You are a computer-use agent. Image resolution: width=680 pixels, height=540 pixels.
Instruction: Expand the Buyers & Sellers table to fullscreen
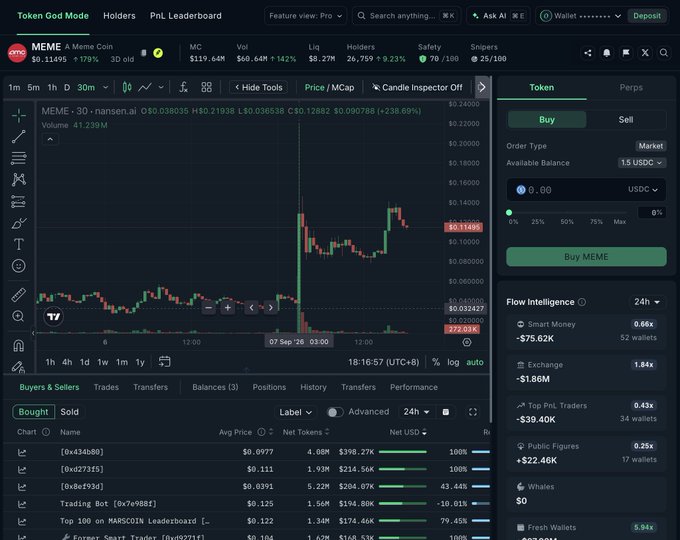click(x=473, y=412)
